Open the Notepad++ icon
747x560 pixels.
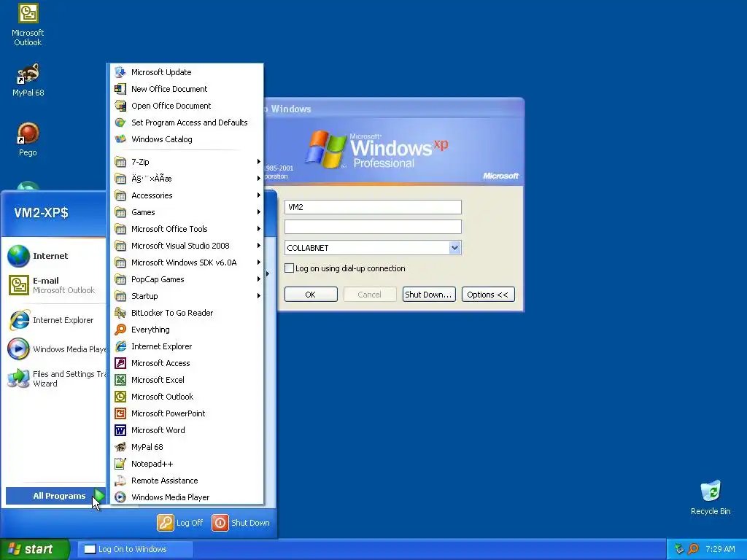point(120,464)
